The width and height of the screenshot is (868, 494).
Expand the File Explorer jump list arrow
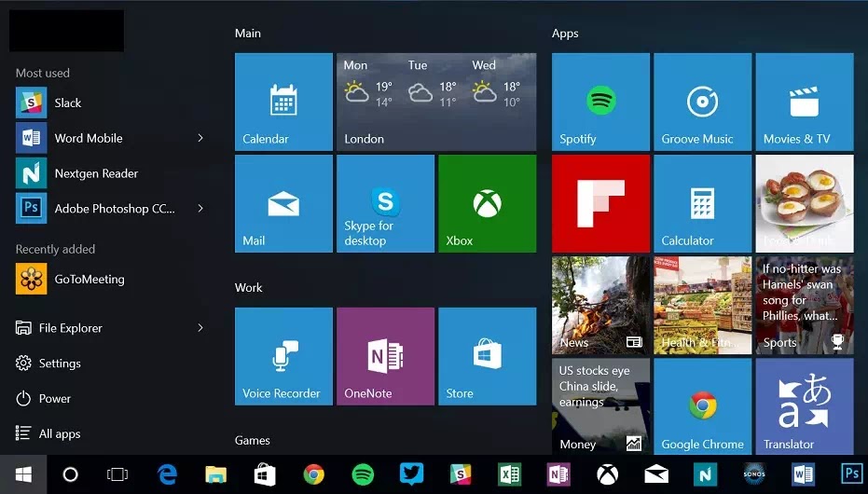(x=200, y=327)
